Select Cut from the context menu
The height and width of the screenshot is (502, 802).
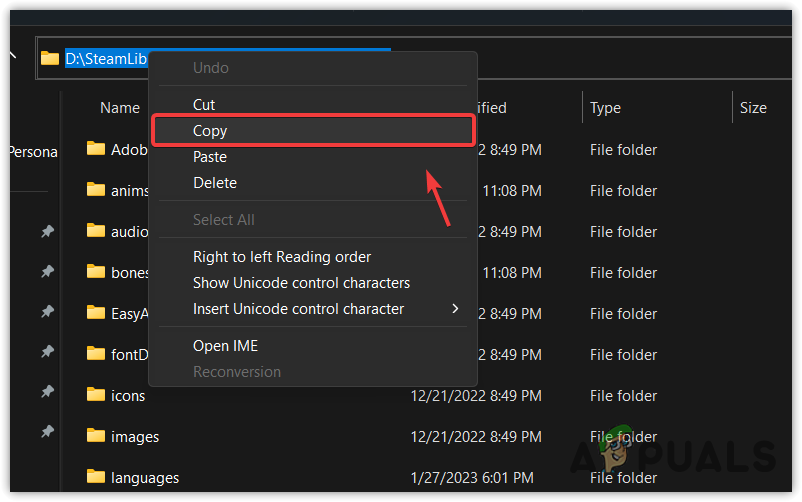(204, 105)
